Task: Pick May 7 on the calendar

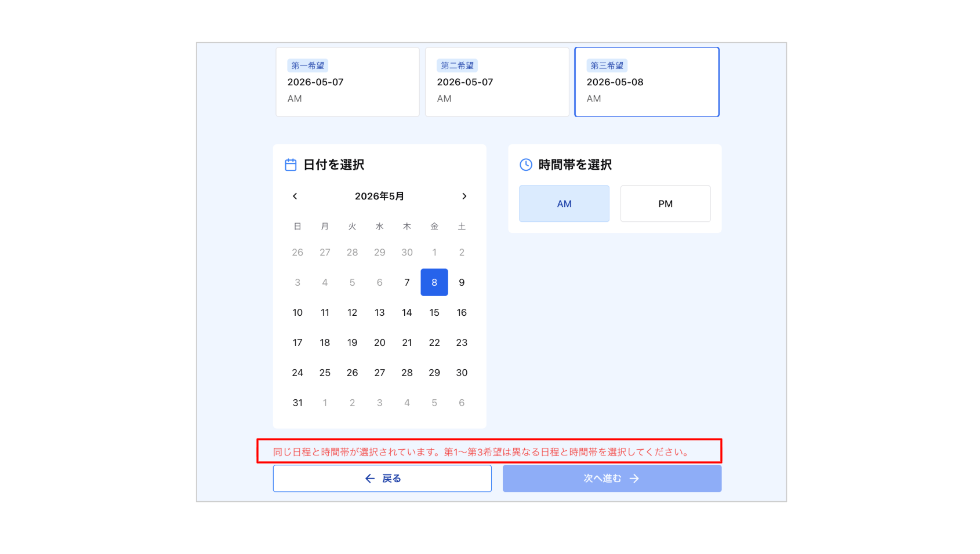Action: coord(407,282)
